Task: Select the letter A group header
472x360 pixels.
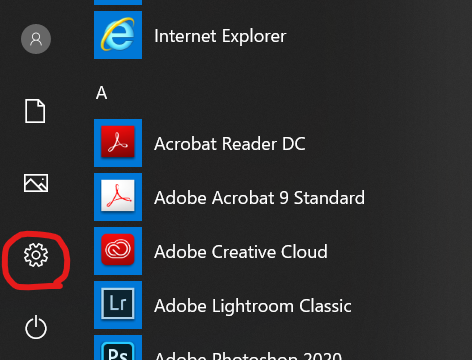Action: tap(102, 93)
